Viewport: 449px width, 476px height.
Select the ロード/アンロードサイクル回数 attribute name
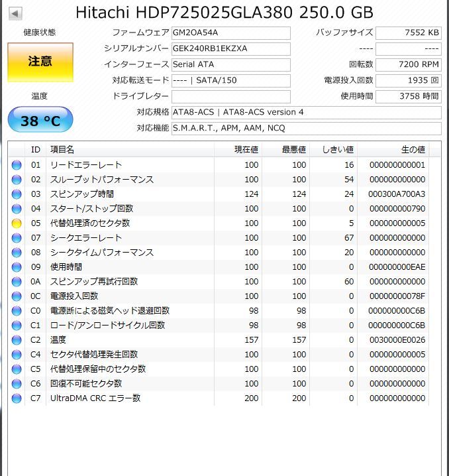click(108, 325)
